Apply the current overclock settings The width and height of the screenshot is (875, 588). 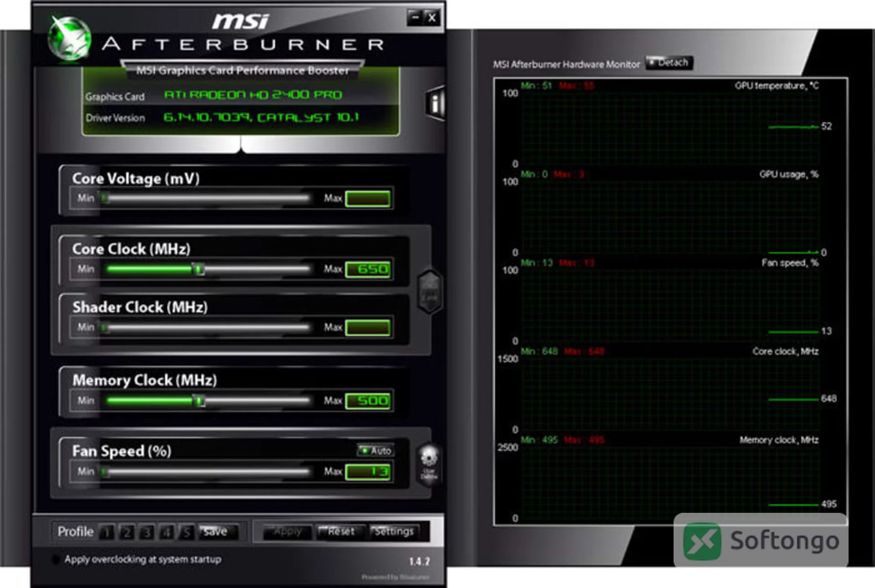pos(288,532)
